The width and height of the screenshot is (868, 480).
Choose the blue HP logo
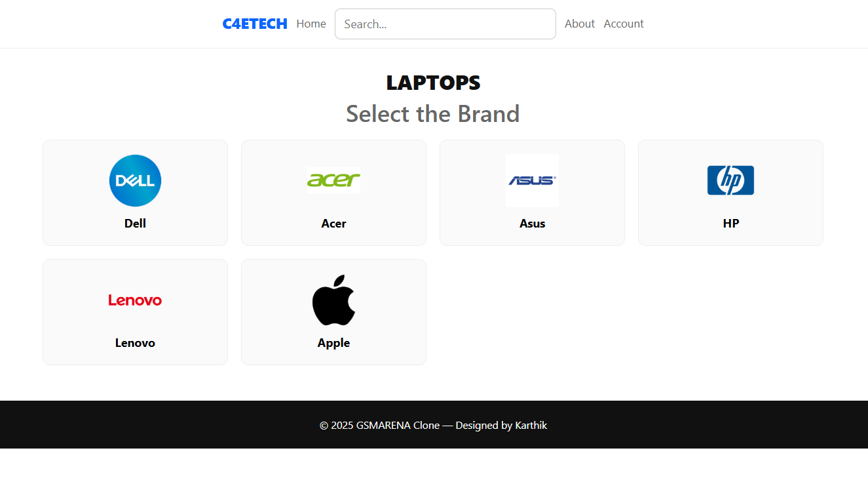(730, 180)
